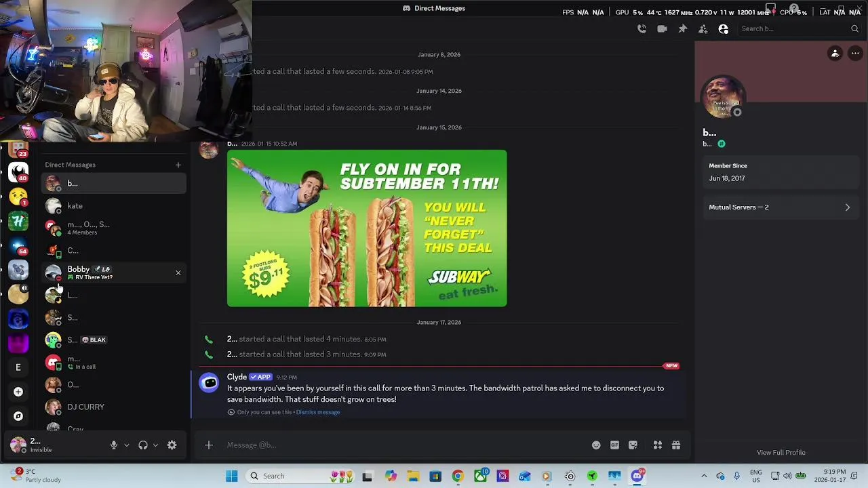The width and height of the screenshot is (868, 488).
Task: Open the E server
Action: pos(18,367)
